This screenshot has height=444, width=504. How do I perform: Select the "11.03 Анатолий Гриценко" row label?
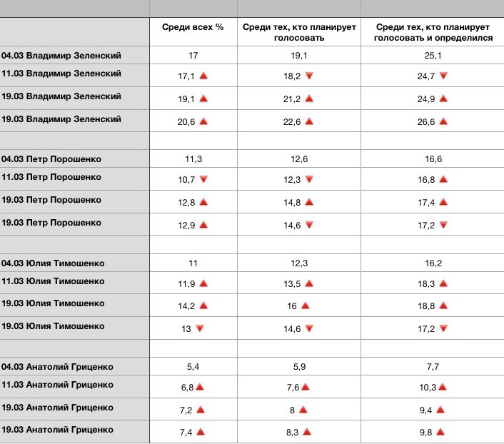pos(68,385)
